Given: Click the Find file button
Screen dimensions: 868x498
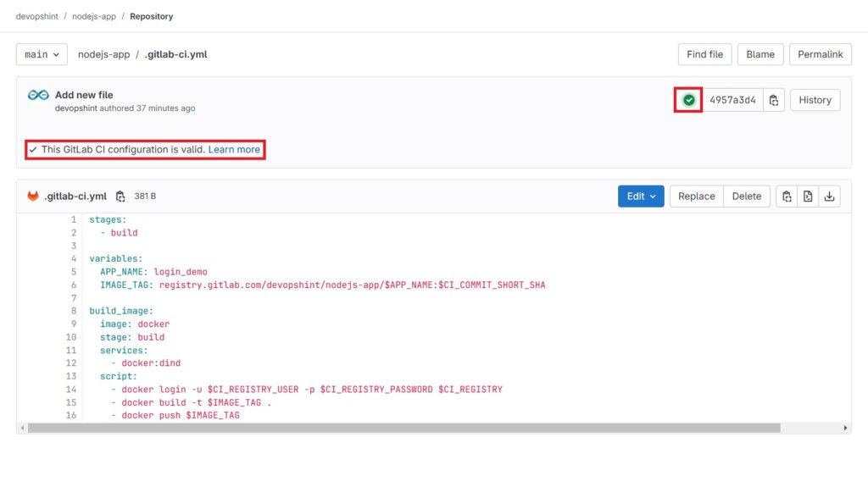Looking at the screenshot, I should (x=704, y=54).
